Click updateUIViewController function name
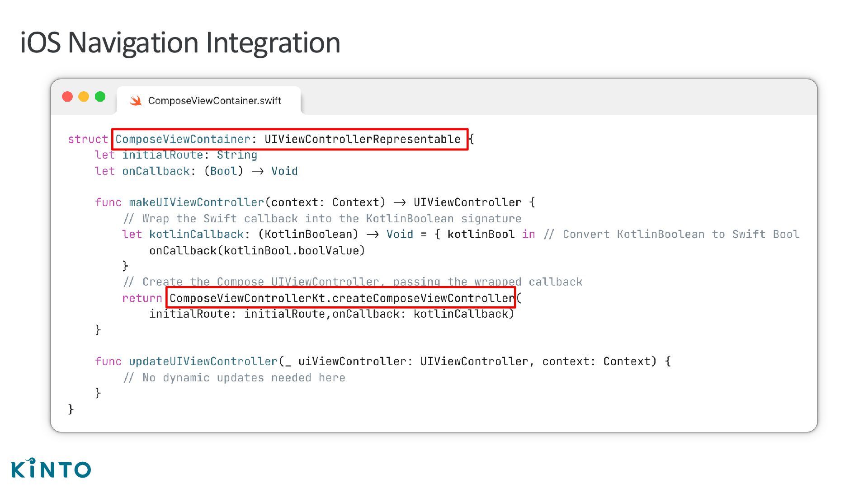Viewport: 868px width, 488px height. click(x=203, y=361)
